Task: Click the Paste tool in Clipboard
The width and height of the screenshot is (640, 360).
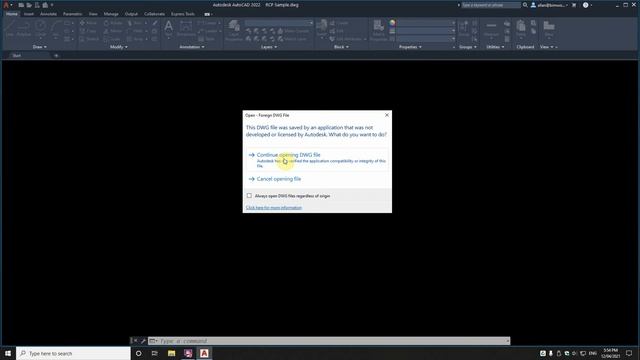Action: pos(521,29)
